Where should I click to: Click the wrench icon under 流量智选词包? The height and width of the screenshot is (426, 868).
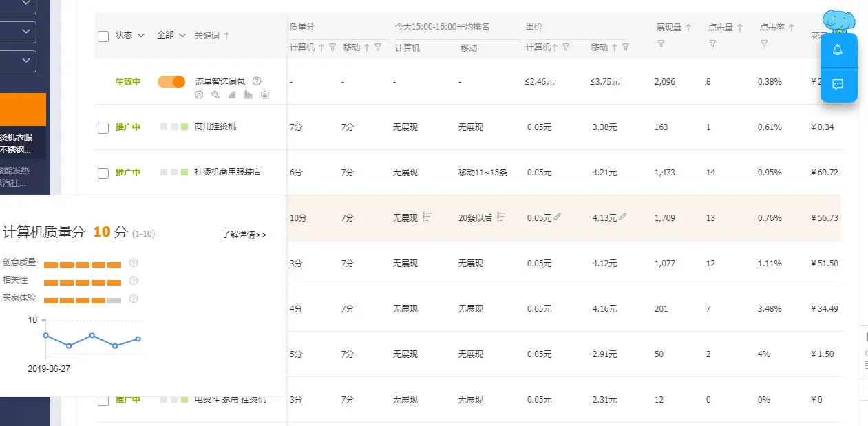(215, 95)
